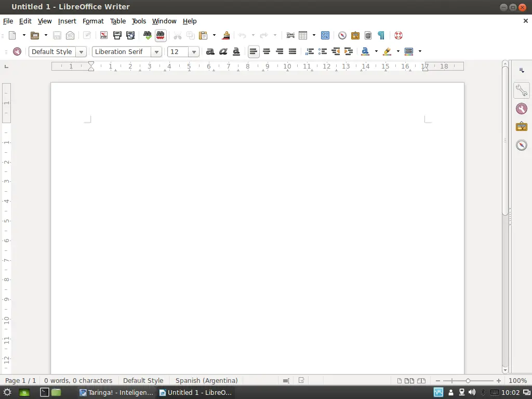Enable Align Left
532x399 pixels.
coord(254,51)
